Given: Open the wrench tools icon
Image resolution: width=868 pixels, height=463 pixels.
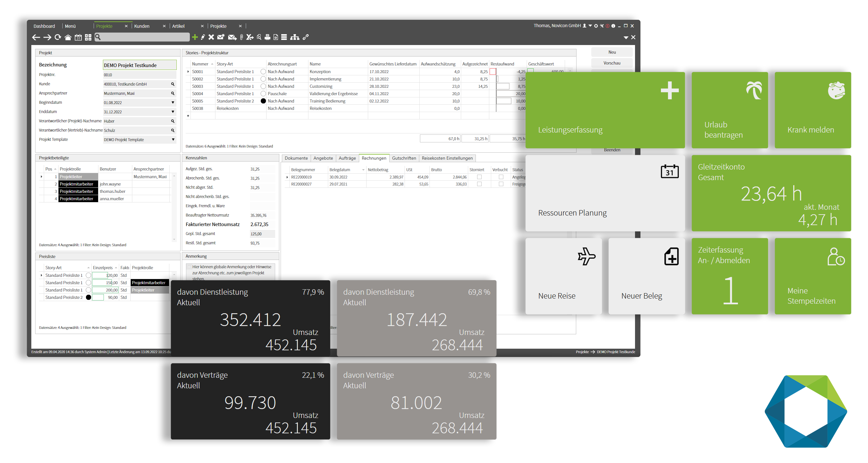Looking at the screenshot, I should point(601,26).
